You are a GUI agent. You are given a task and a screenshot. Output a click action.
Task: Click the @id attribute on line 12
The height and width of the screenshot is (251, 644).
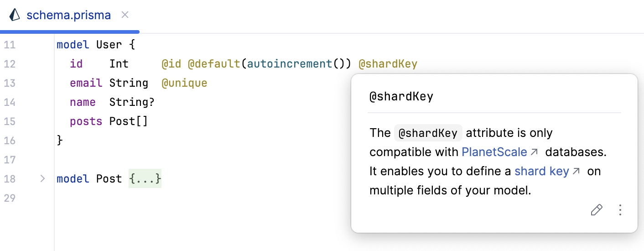[x=171, y=64]
